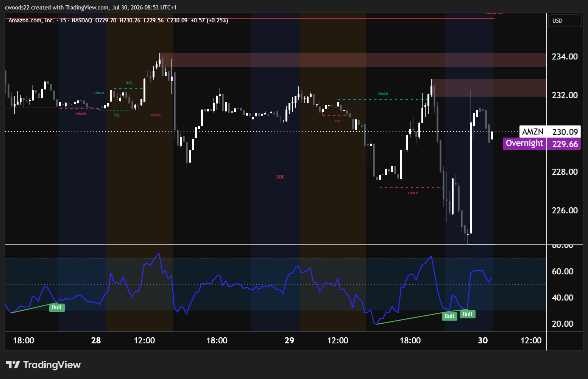Click the EQL marker label
Image resolution: width=588 pixels, height=379 pixels.
(x=117, y=115)
